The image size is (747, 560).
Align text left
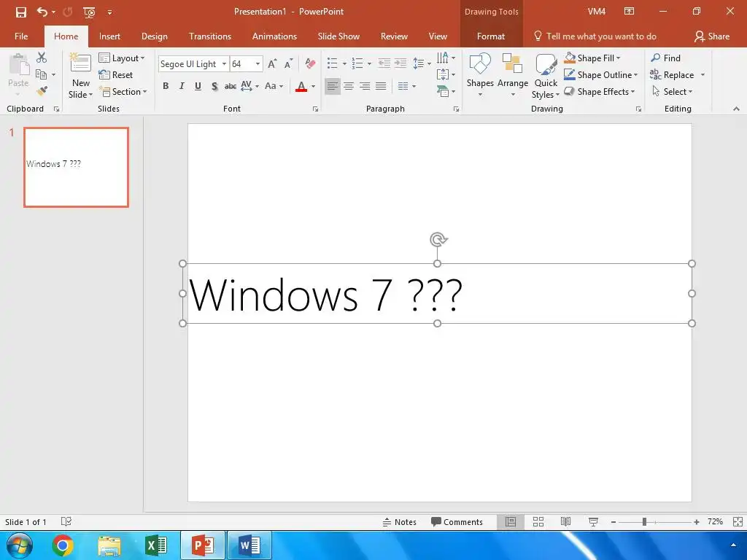click(x=333, y=86)
